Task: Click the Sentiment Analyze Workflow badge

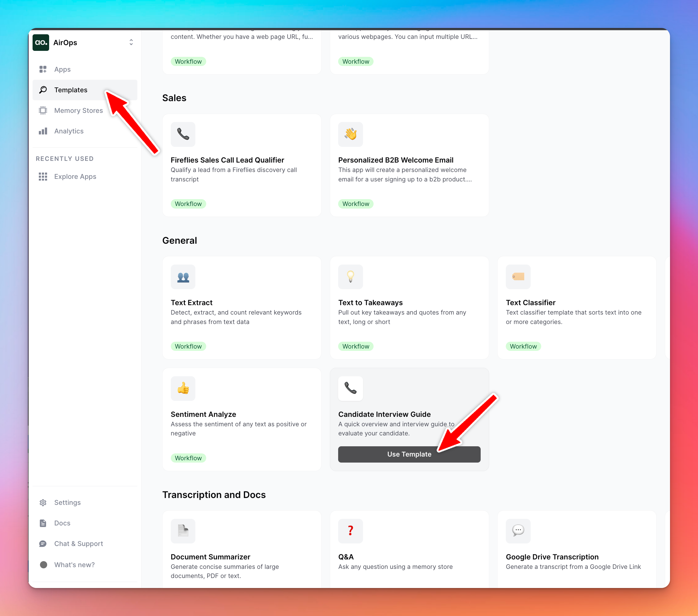Action: pyautogui.click(x=188, y=457)
